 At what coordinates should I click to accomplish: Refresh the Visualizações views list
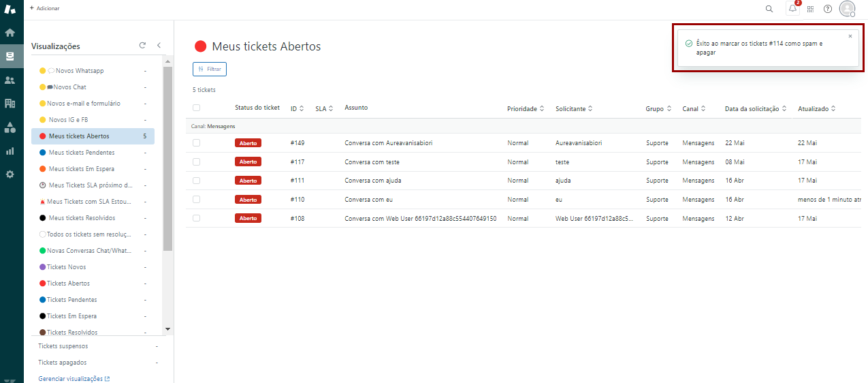click(142, 46)
